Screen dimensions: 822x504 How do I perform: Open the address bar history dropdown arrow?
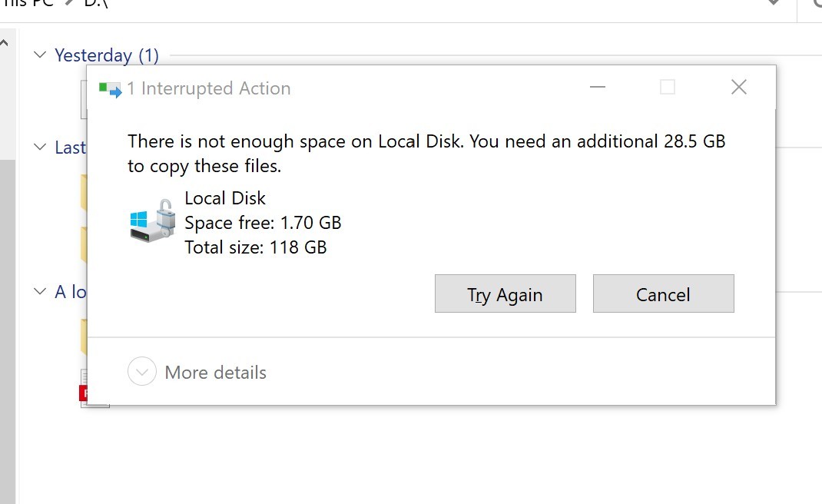coord(774,2)
